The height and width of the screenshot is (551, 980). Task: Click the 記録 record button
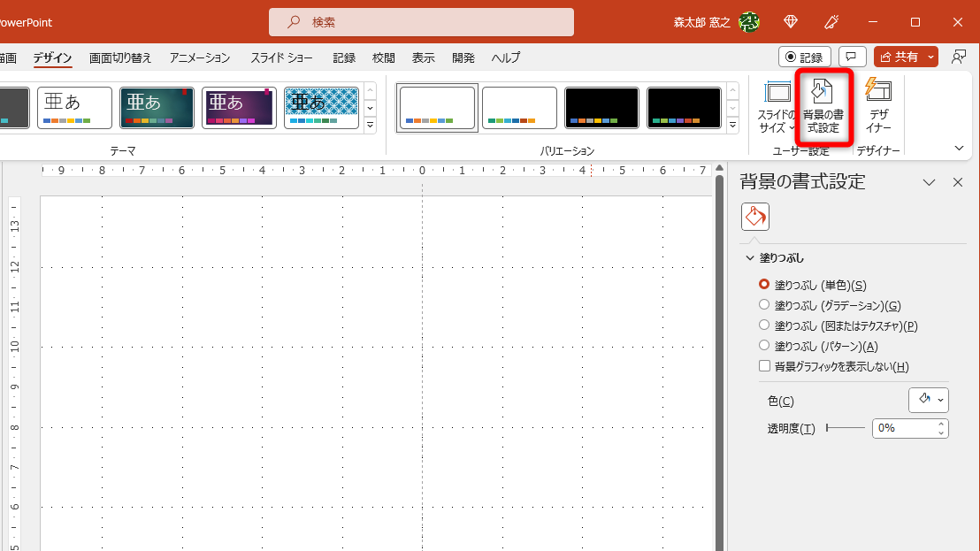pyautogui.click(x=803, y=57)
